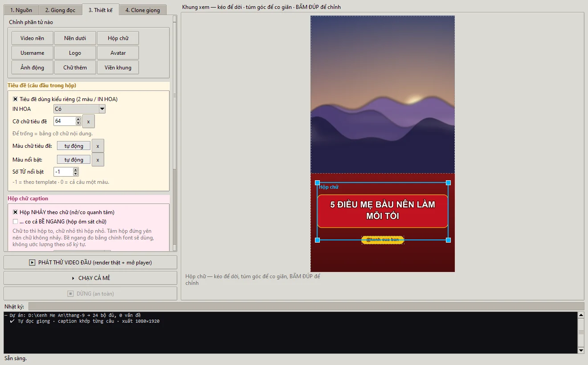Choose the 'Viền khung' button

coord(118,68)
